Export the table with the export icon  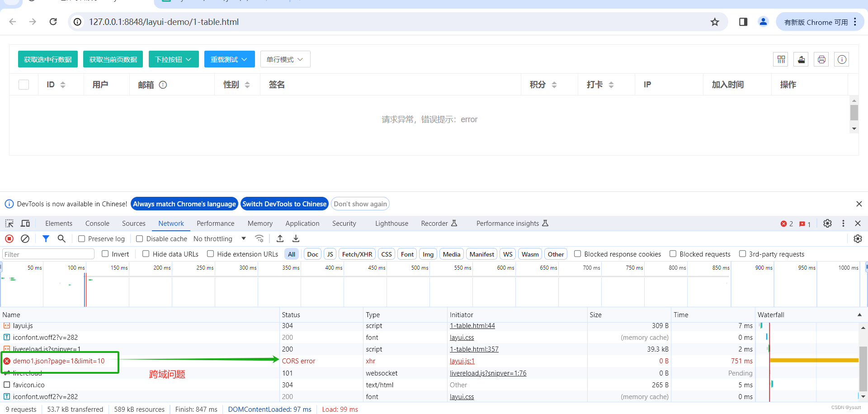(x=802, y=59)
